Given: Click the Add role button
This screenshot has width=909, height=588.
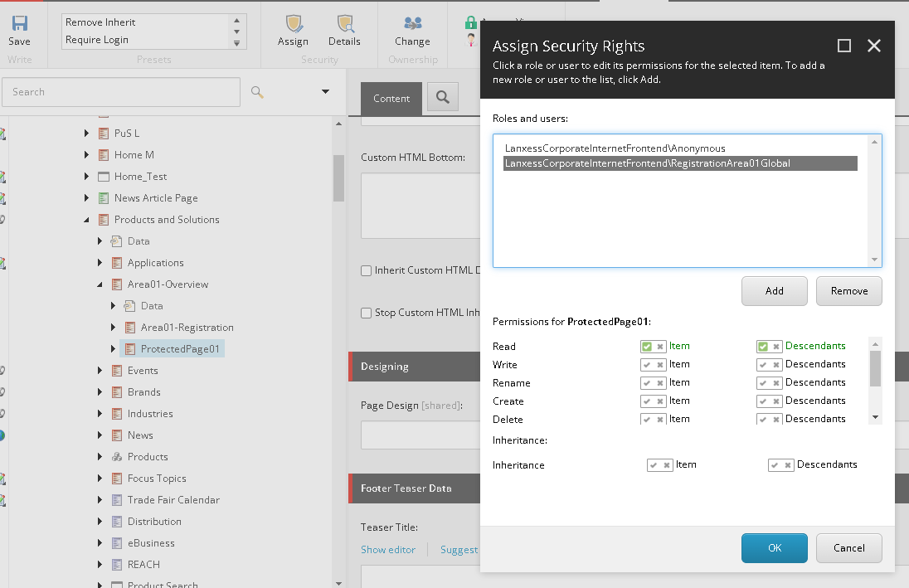Looking at the screenshot, I should (x=774, y=291).
